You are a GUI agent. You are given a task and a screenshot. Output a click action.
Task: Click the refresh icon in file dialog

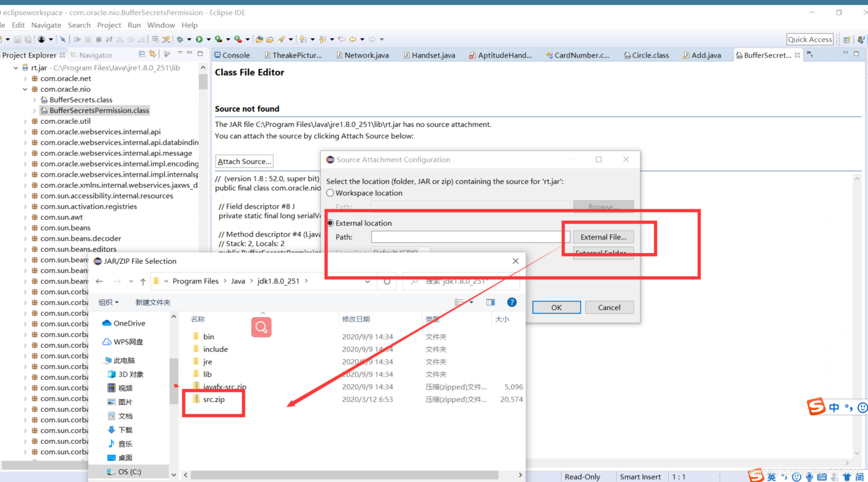point(387,281)
